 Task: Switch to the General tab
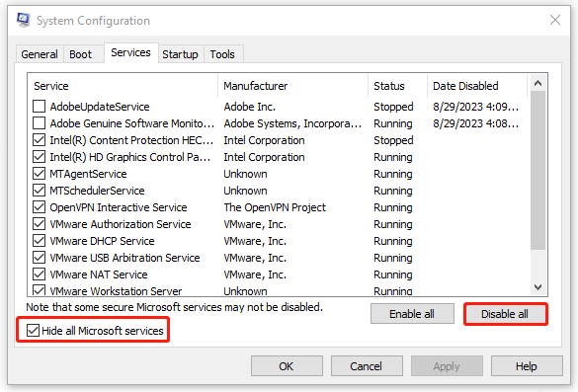point(40,54)
